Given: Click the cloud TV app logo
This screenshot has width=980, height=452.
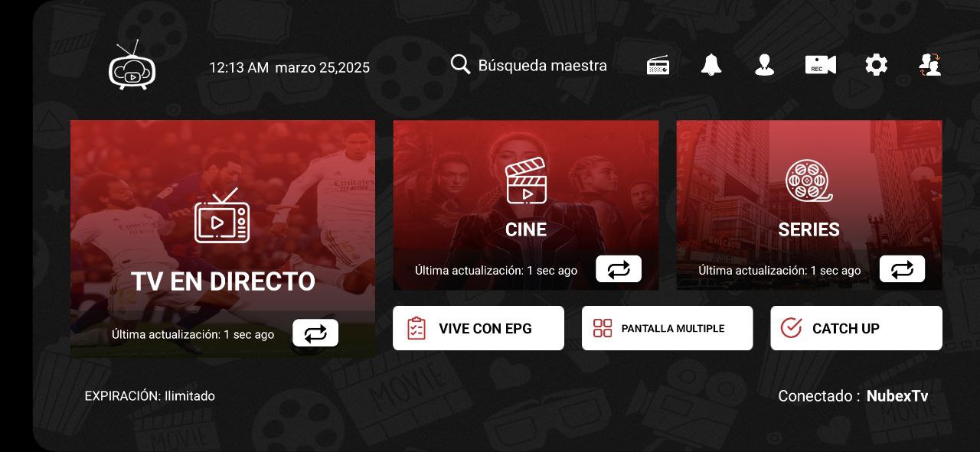Looking at the screenshot, I should [x=132, y=66].
